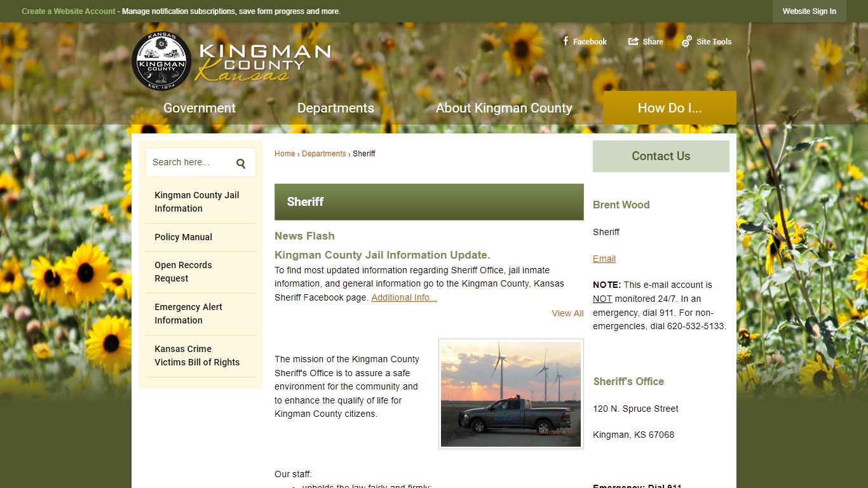Open Kansas Crime Victims Bill of Rights
868x488 pixels.
click(x=200, y=356)
